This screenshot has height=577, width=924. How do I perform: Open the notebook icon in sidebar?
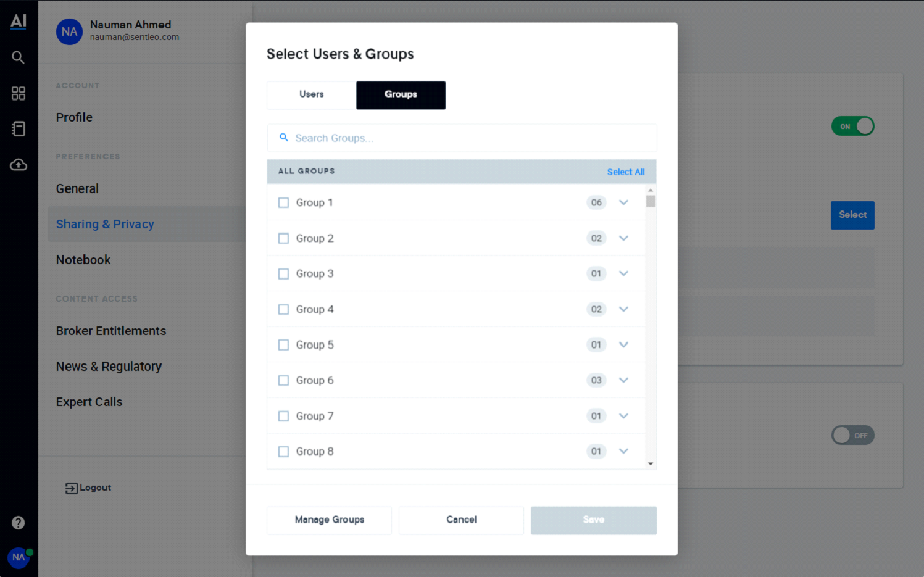click(19, 128)
